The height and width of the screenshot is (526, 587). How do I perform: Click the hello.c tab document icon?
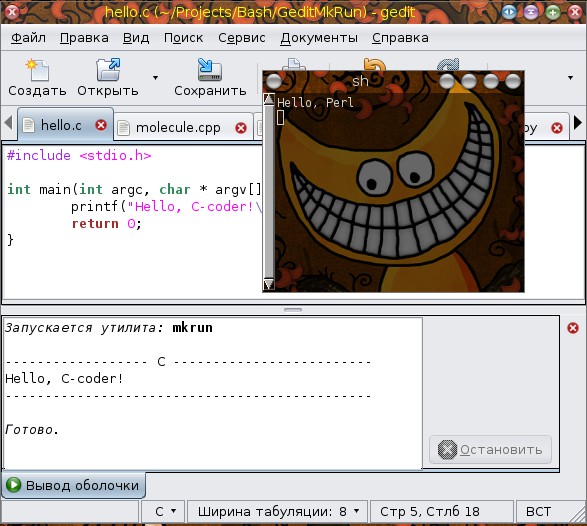click(28, 125)
